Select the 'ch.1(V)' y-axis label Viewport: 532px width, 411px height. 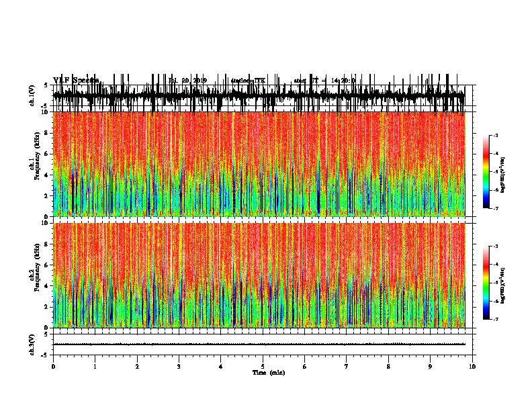(x=32, y=95)
